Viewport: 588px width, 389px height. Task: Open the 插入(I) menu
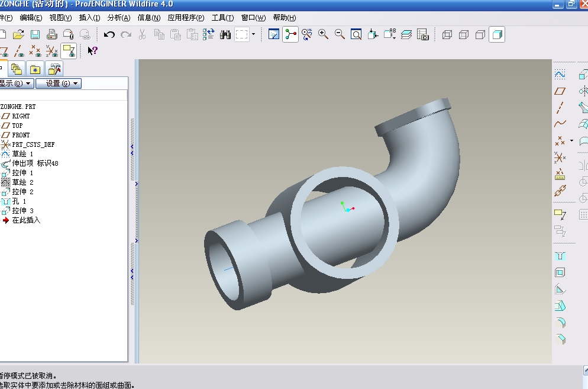[x=89, y=18]
